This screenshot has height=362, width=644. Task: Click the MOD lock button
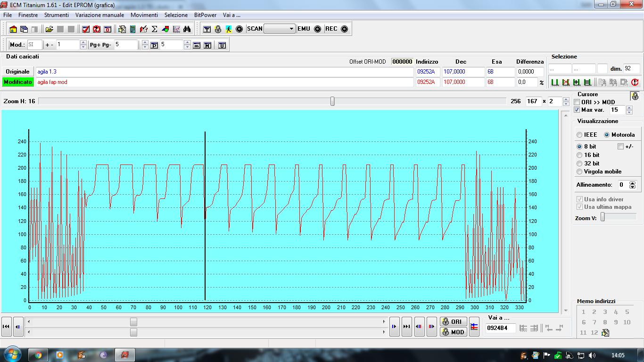coord(454,332)
